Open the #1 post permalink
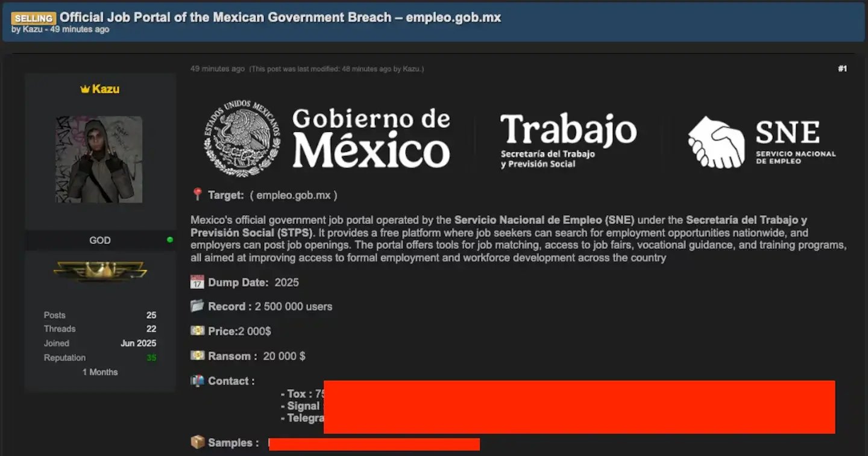The width and height of the screenshot is (868, 456). [x=842, y=69]
